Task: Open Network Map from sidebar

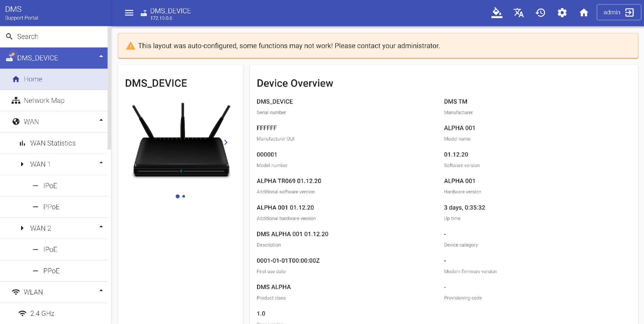Action: click(x=44, y=100)
